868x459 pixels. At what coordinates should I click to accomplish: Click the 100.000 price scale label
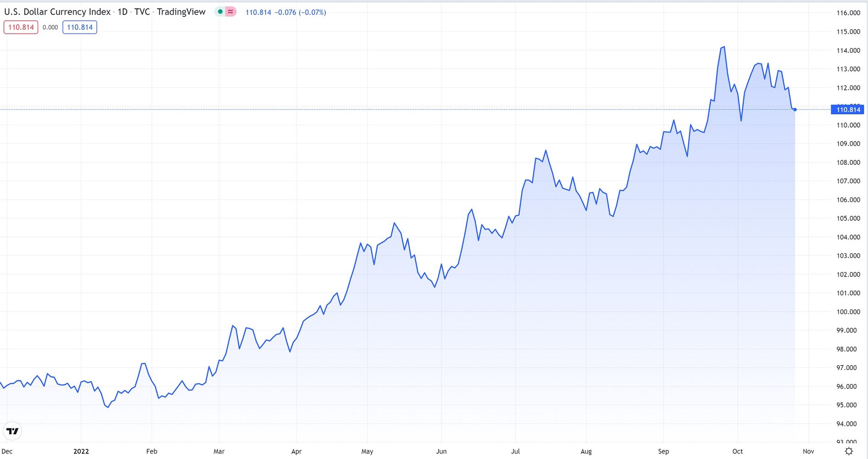coord(848,312)
